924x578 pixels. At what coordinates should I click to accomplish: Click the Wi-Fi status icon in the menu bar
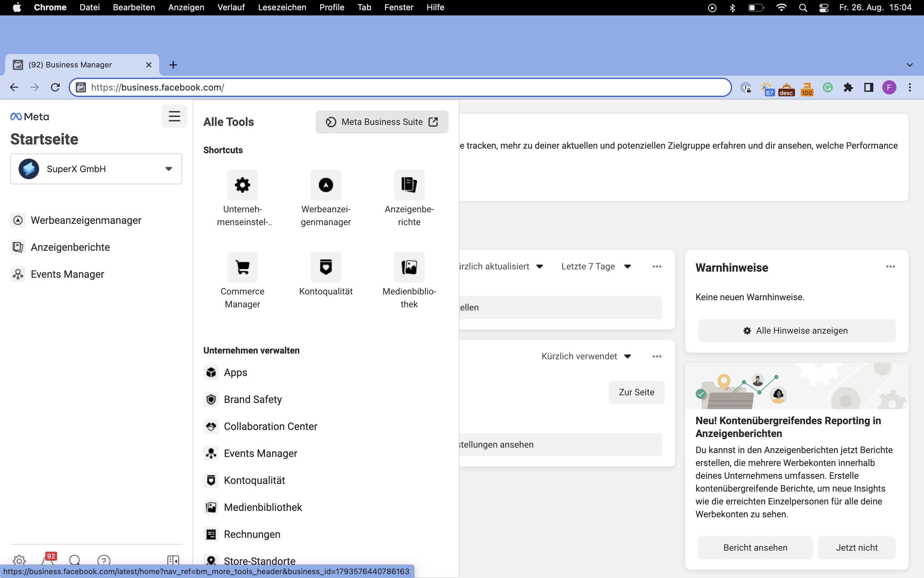(782, 8)
